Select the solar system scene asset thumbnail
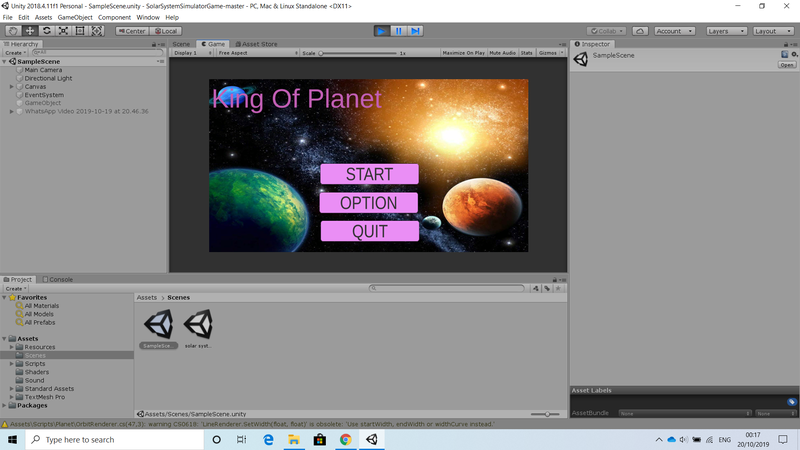Viewport: 800px width, 450px height. pos(199,324)
